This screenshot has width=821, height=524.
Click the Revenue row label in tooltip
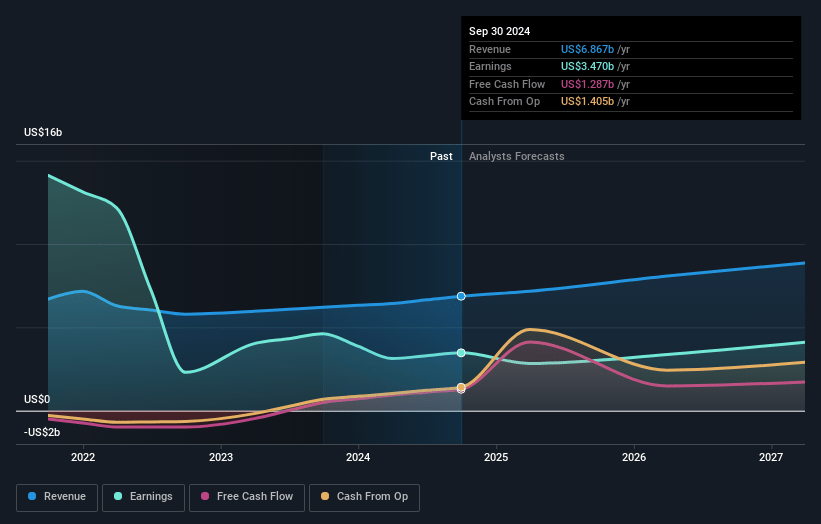tap(490, 49)
